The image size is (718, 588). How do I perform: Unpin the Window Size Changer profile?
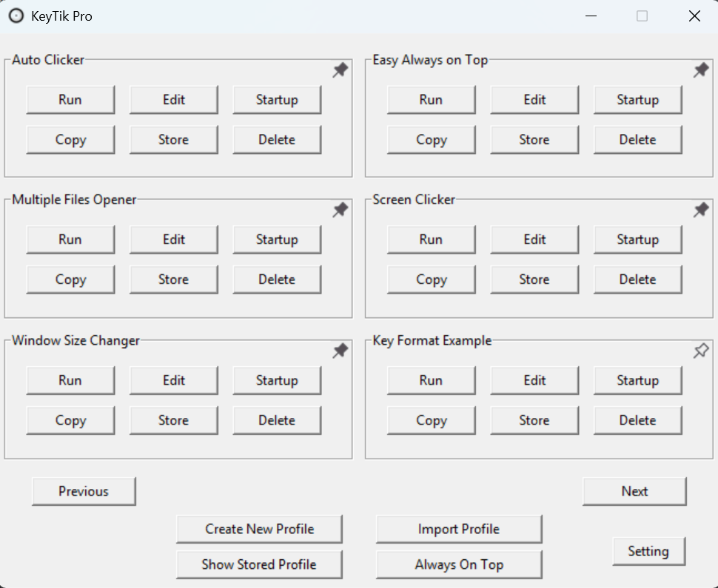[340, 351]
